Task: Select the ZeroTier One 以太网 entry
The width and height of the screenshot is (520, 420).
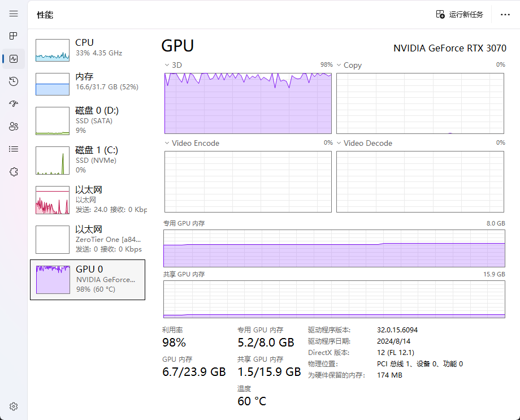Action: pyautogui.click(x=88, y=239)
